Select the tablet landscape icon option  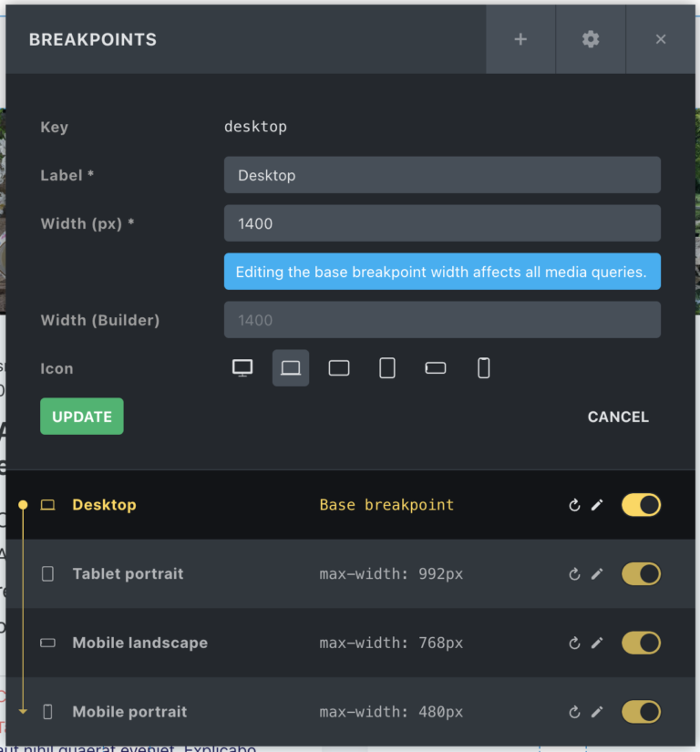[338, 367]
